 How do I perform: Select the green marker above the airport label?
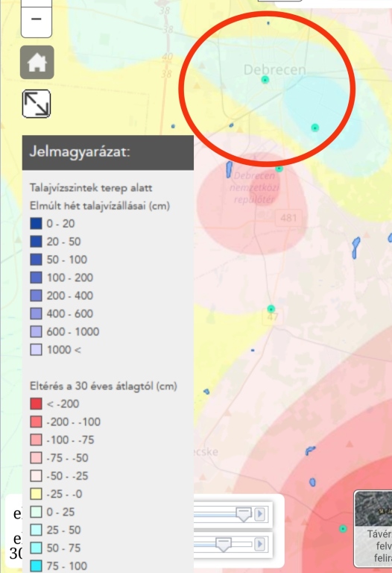coord(279,169)
